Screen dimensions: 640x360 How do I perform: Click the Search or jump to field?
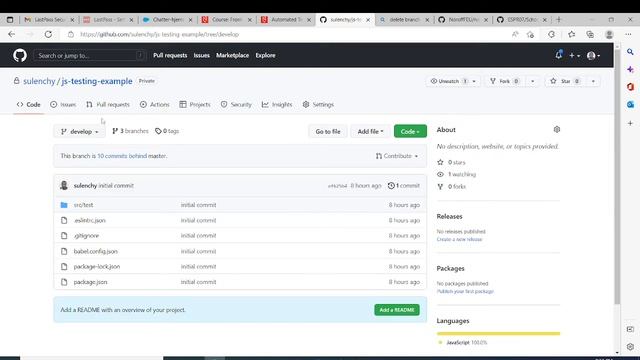pyautogui.click(x=89, y=56)
